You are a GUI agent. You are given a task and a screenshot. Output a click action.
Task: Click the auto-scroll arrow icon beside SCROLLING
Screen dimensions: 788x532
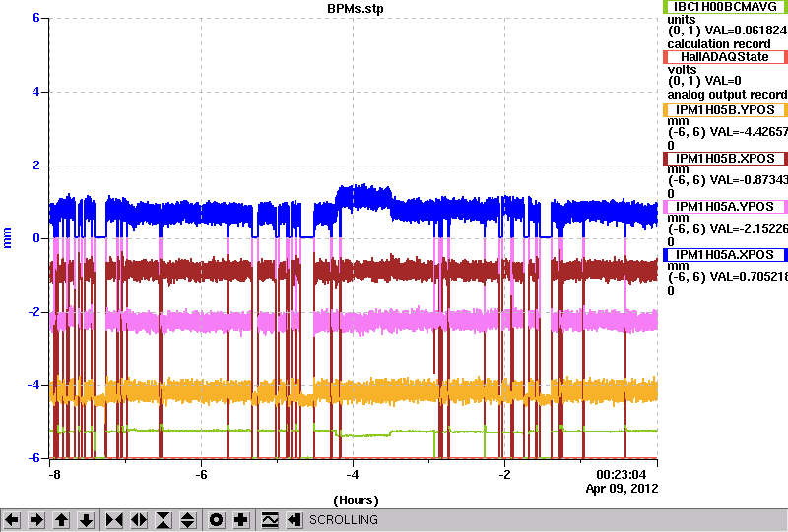pos(294,520)
